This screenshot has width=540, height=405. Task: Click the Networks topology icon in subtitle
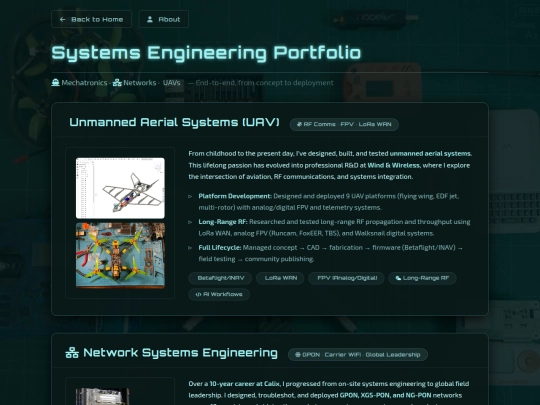point(117,83)
